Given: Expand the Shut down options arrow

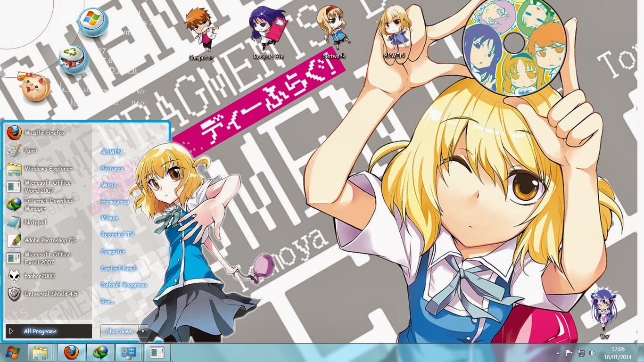Looking at the screenshot, I should (143, 331).
